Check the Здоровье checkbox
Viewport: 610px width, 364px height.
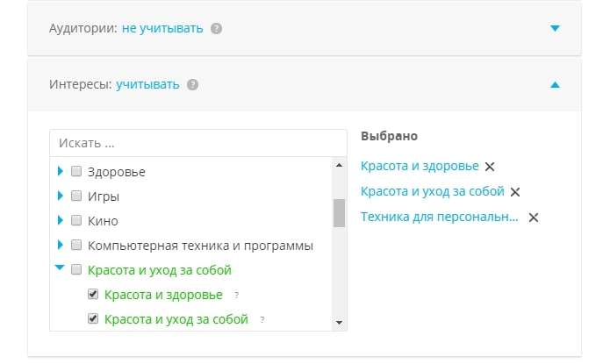click(76, 172)
